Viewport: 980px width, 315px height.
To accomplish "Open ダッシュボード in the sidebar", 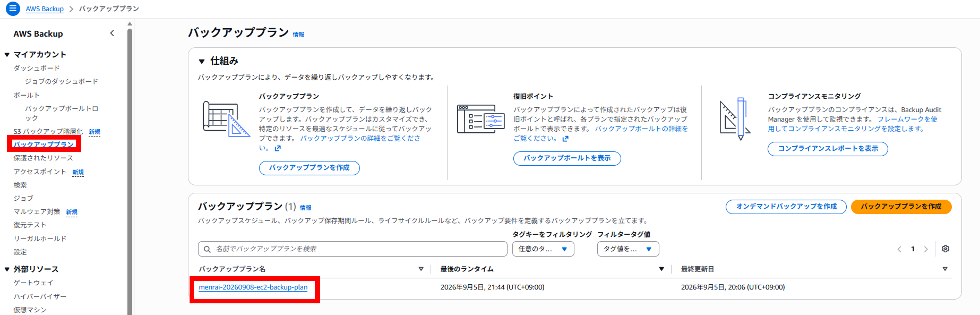I will [x=37, y=68].
